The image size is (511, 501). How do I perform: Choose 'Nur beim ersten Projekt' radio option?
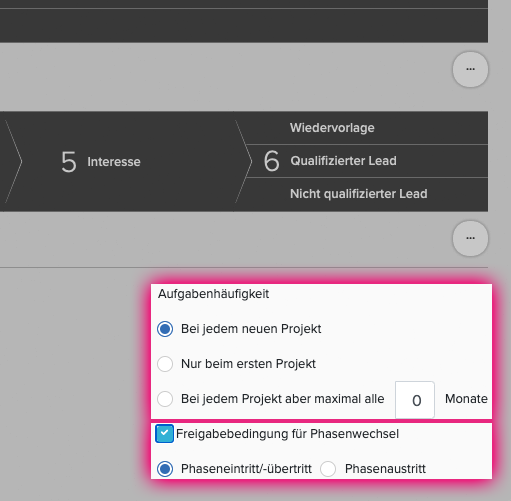165,364
